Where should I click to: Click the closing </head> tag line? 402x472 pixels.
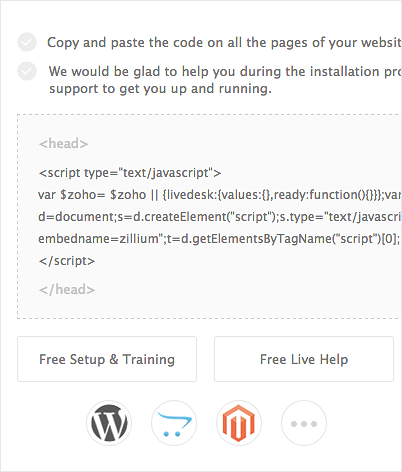[67, 289]
